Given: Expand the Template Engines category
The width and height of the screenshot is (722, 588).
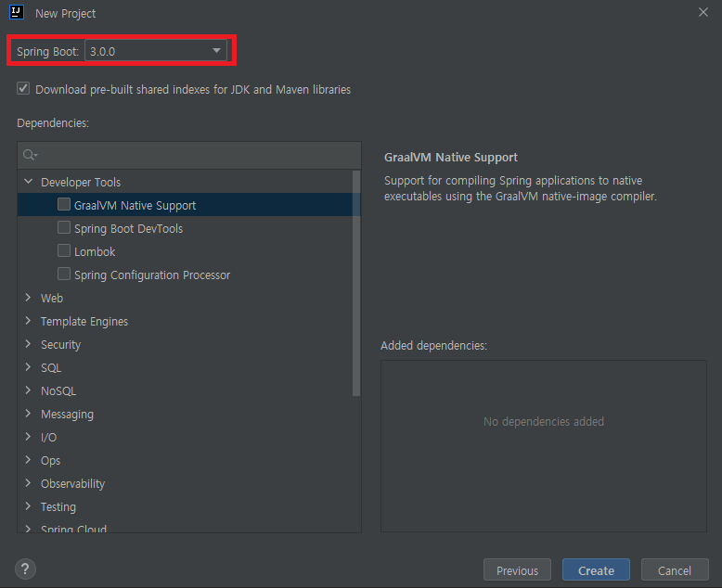Looking at the screenshot, I should pyautogui.click(x=29, y=321).
